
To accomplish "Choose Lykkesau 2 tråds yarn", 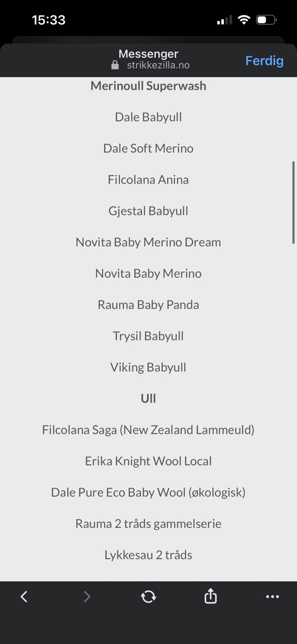I will 148,555.
